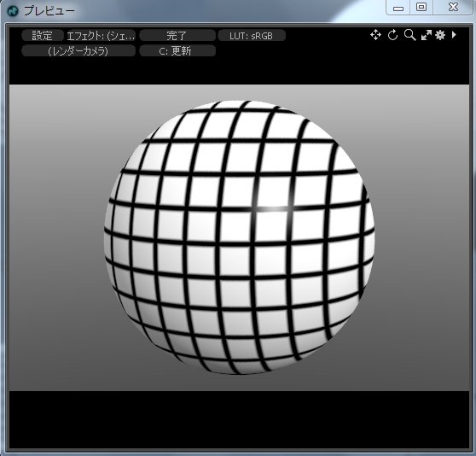Click the 完了 button
476x456 pixels.
(177, 36)
